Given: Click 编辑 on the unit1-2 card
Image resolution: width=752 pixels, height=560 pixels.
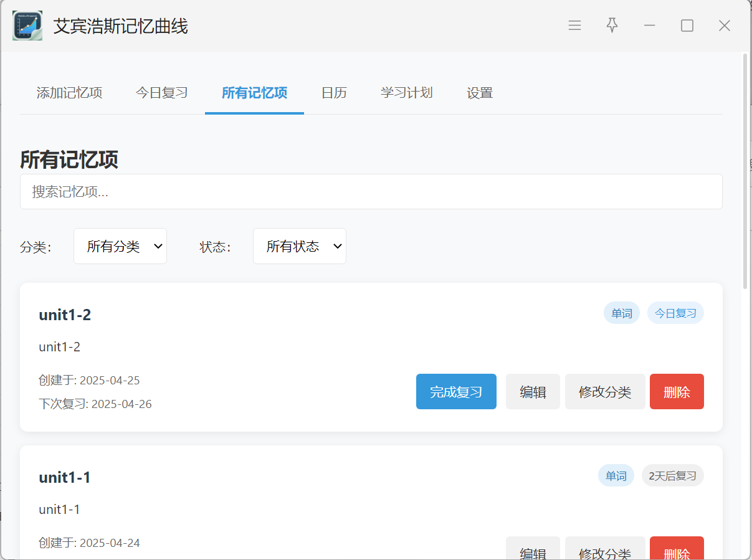Looking at the screenshot, I should click(533, 392).
